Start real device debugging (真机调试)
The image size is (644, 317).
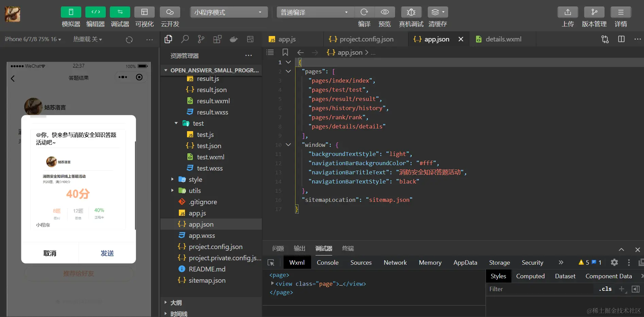[x=411, y=12]
